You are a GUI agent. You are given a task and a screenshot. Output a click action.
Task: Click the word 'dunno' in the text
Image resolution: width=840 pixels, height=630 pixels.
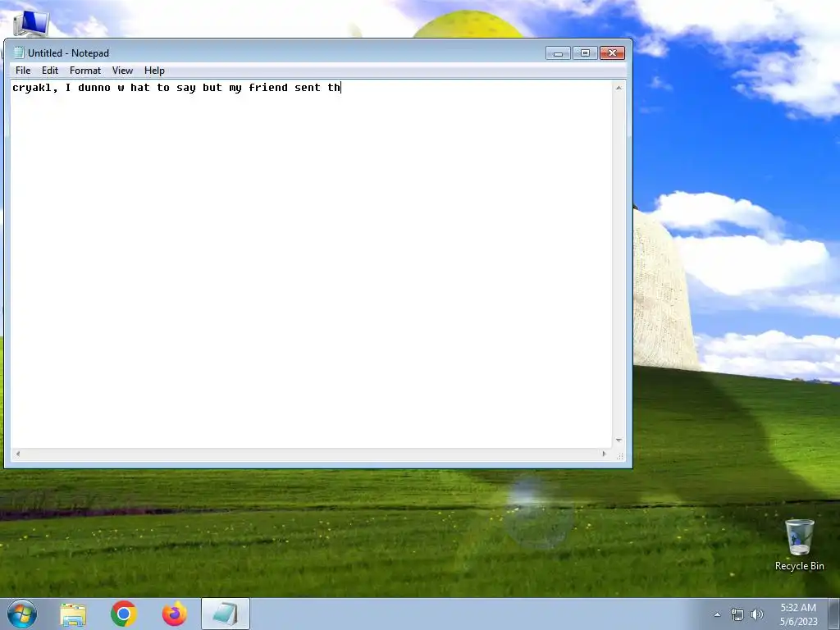pos(94,87)
